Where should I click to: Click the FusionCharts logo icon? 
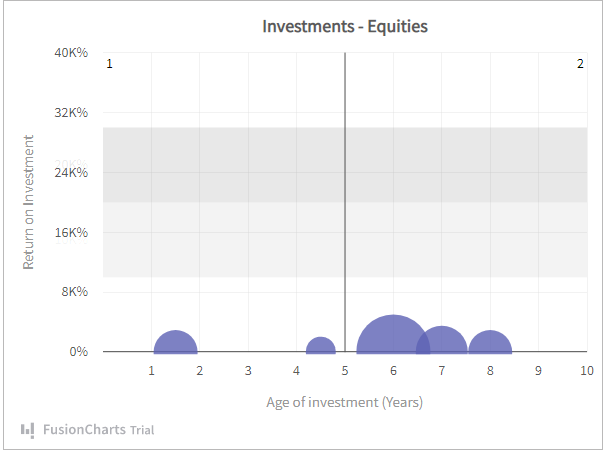click(x=27, y=430)
